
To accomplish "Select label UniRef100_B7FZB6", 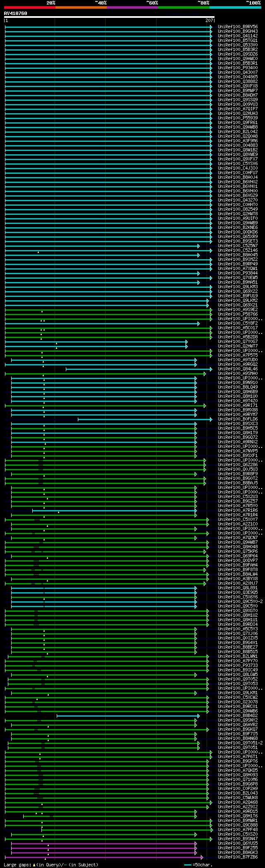I will [238, 857].
